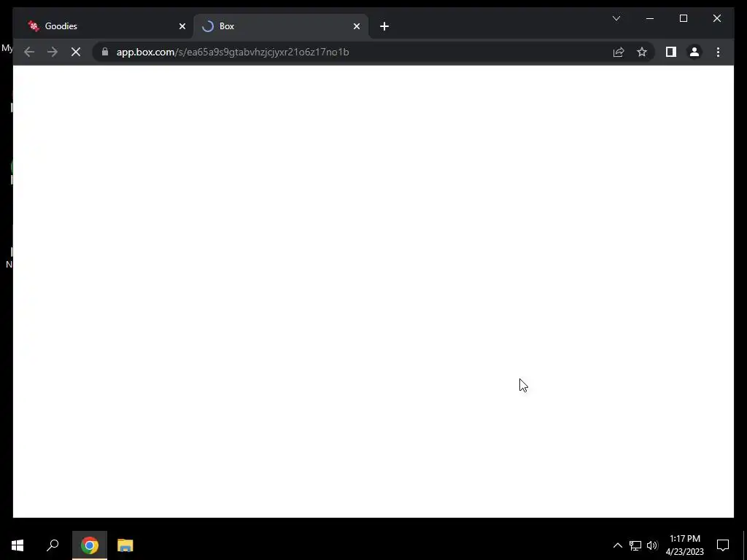Stop loading the page
Image resolution: width=747 pixels, height=560 pixels.
point(76,52)
